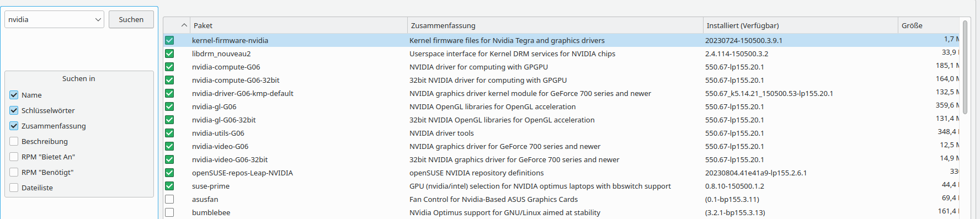Toggle status icon of nvidia-gl-G06-32bit

tap(169, 120)
